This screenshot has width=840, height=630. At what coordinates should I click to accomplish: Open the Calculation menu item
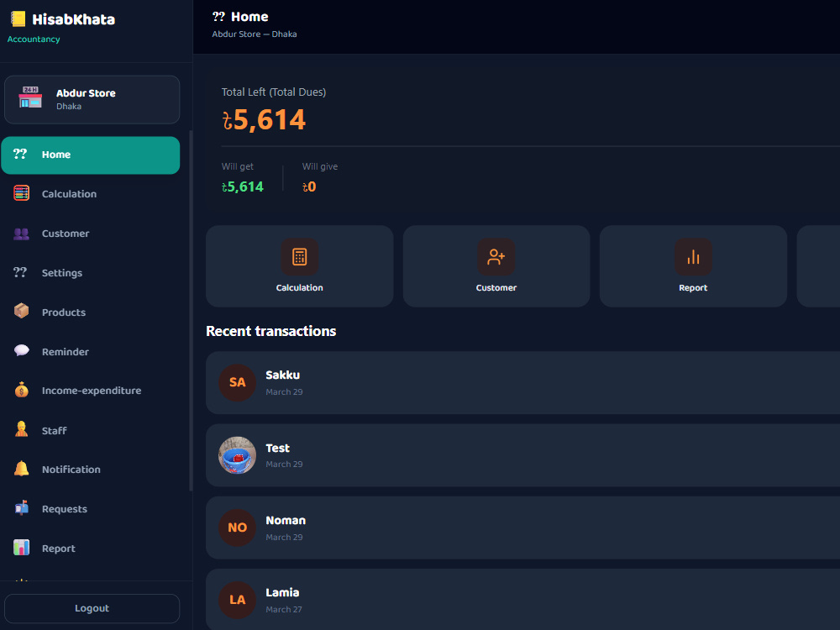pos(91,194)
